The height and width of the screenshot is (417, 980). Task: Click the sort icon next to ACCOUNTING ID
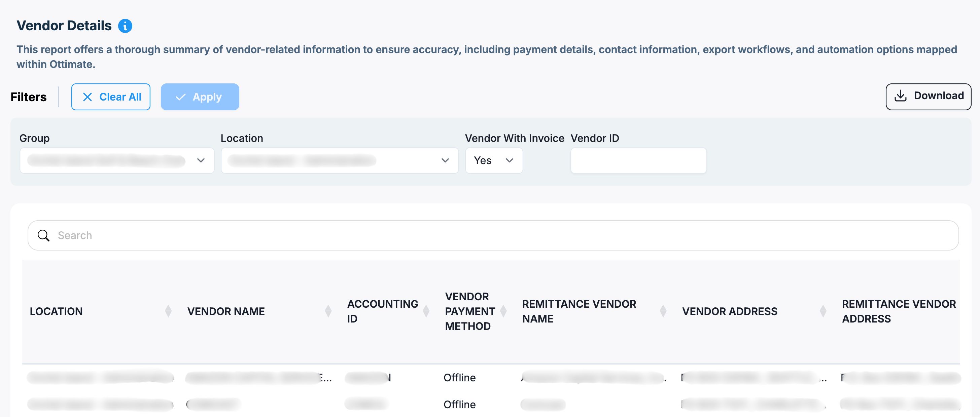[x=426, y=311]
